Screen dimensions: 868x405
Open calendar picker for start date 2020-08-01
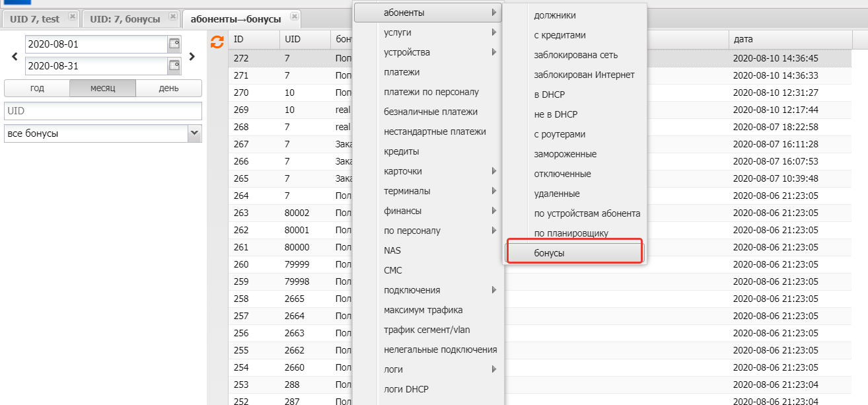click(174, 44)
